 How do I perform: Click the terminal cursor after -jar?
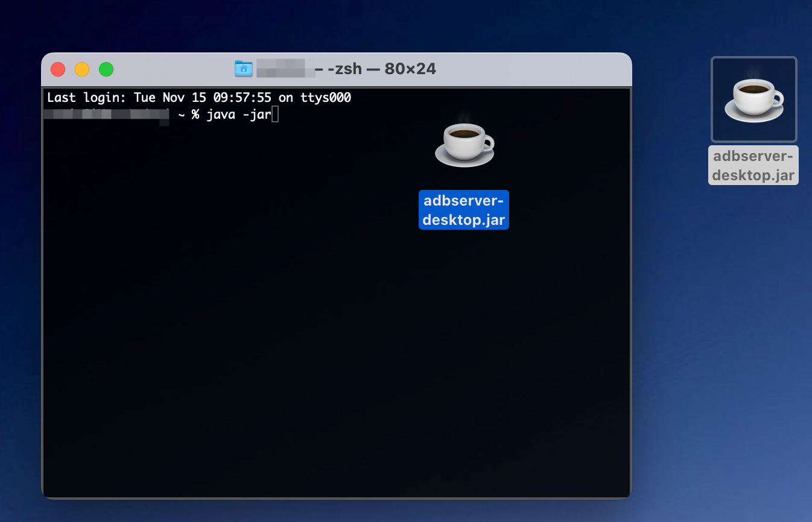point(275,115)
